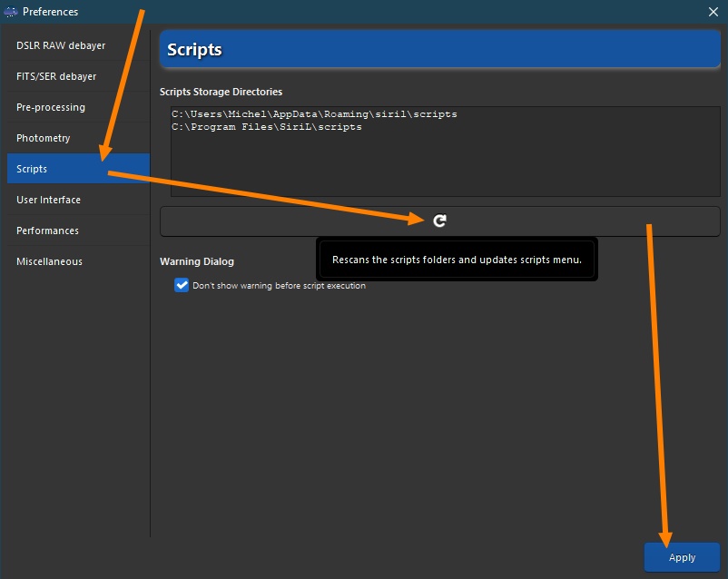
Task: Go to the Pre-processing preferences page
Action: point(51,107)
